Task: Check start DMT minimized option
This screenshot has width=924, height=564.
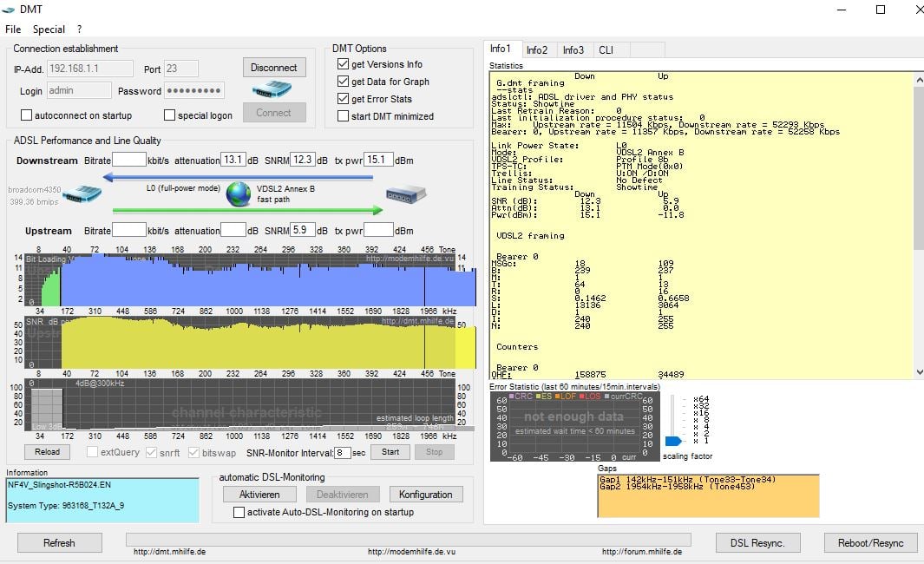Action: [x=343, y=116]
